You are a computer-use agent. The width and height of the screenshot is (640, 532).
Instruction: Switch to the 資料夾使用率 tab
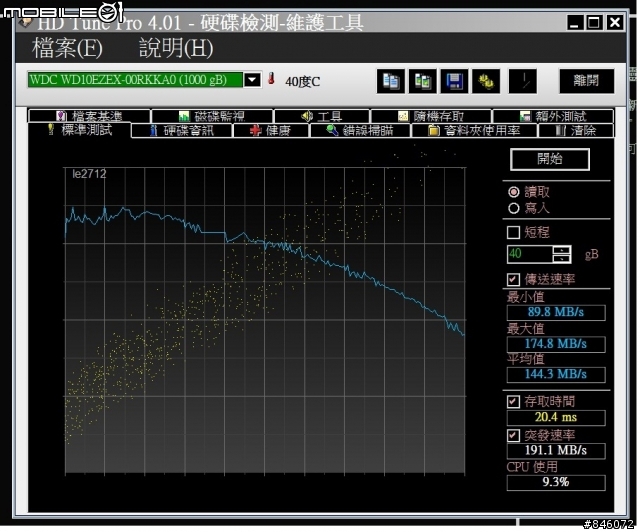click(x=474, y=131)
